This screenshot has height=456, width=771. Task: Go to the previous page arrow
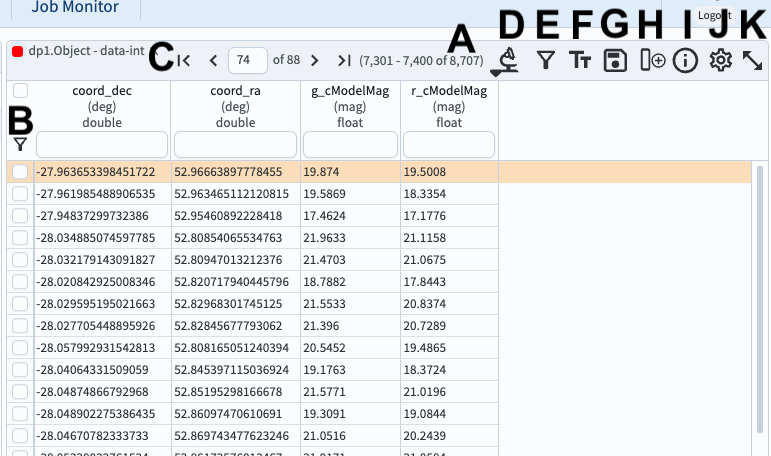(x=212, y=61)
